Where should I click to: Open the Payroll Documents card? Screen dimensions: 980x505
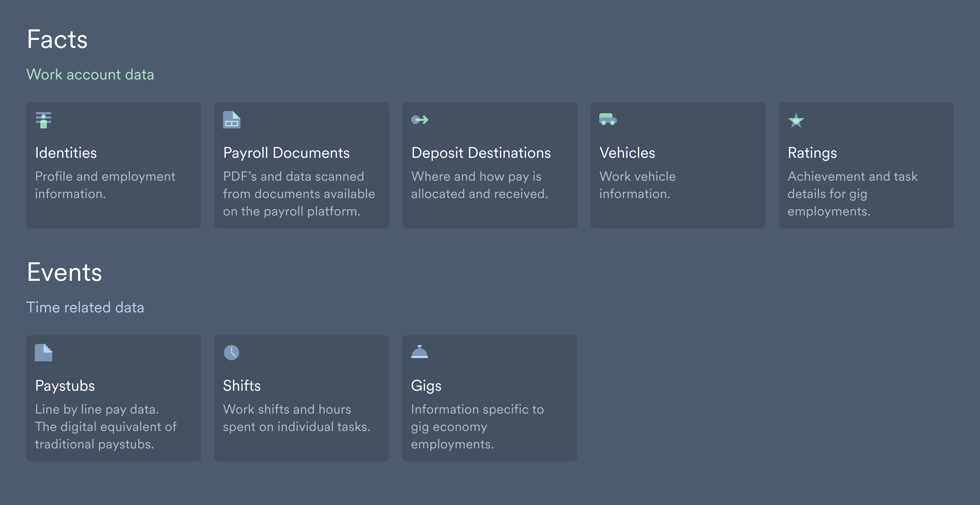[302, 165]
